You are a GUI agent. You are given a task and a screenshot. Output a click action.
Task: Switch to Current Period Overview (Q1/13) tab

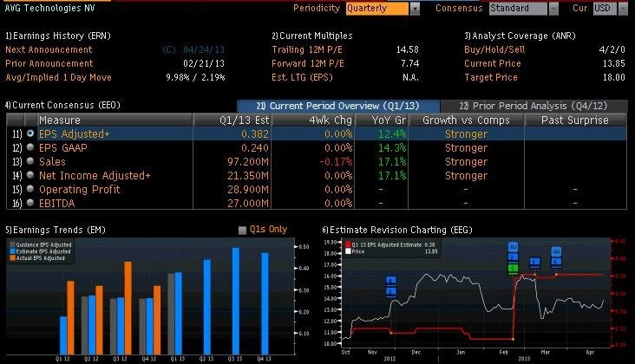(x=338, y=106)
